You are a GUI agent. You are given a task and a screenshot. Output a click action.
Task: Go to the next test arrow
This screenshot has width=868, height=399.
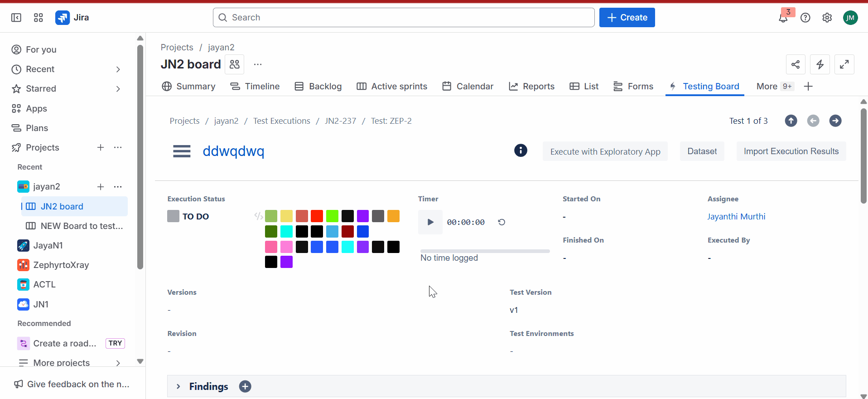coord(835,121)
